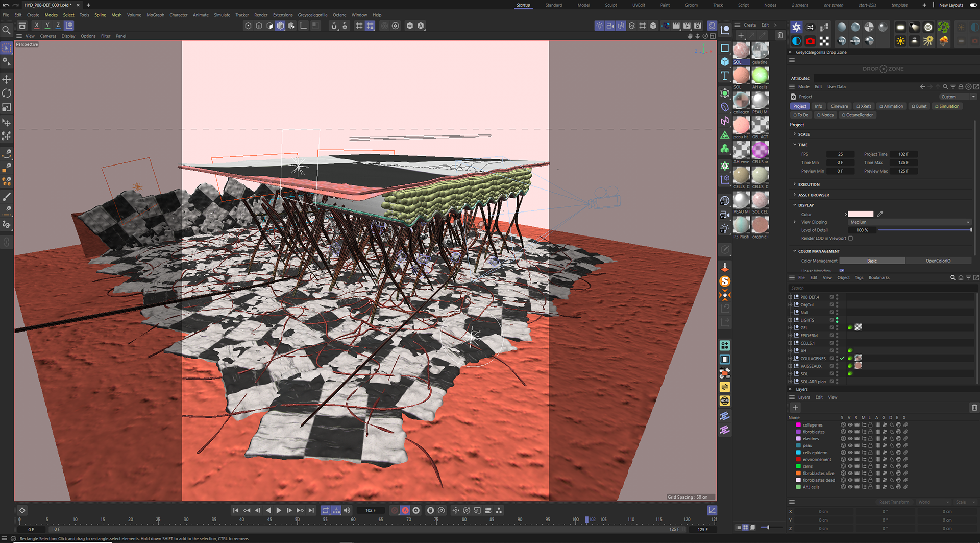The width and height of the screenshot is (980, 543).
Task: Open the search magnifier at top left
Action: [x=7, y=30]
